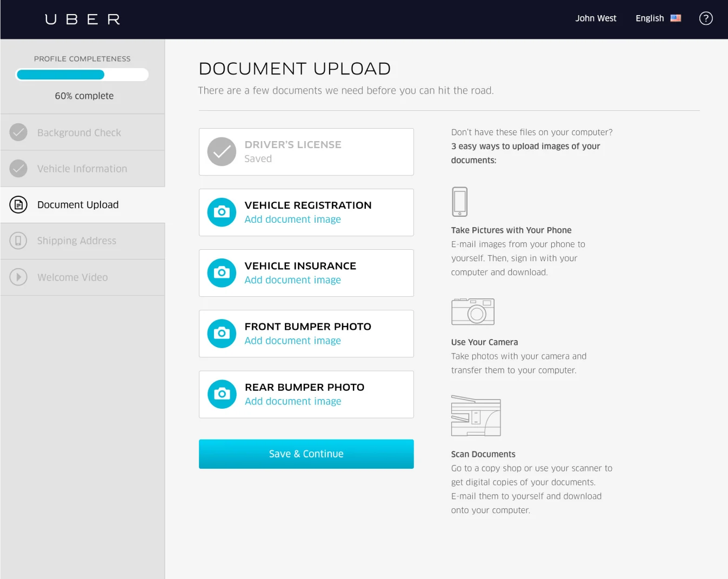728x579 pixels.
Task: Click the '60% complete' text
Action: point(84,96)
